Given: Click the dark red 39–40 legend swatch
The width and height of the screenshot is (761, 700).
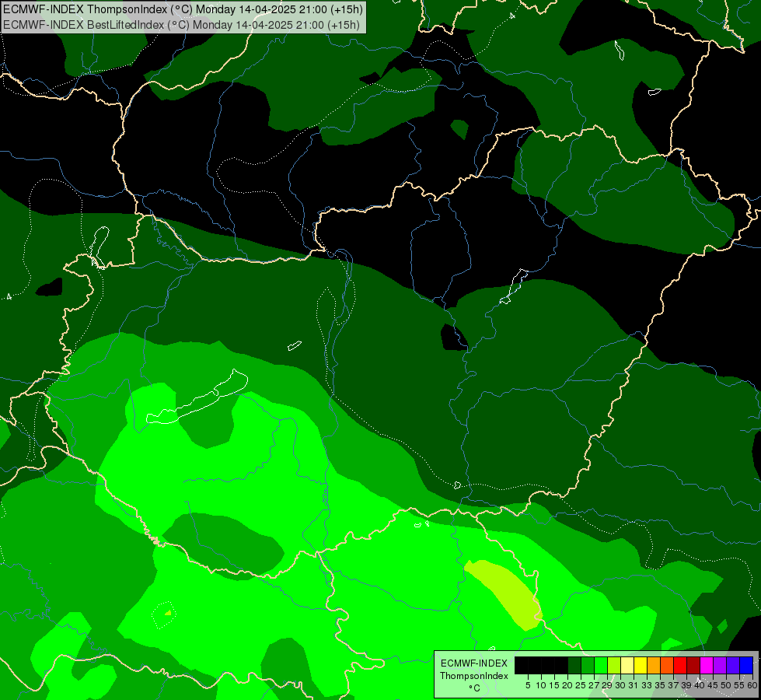Looking at the screenshot, I should (693, 665).
